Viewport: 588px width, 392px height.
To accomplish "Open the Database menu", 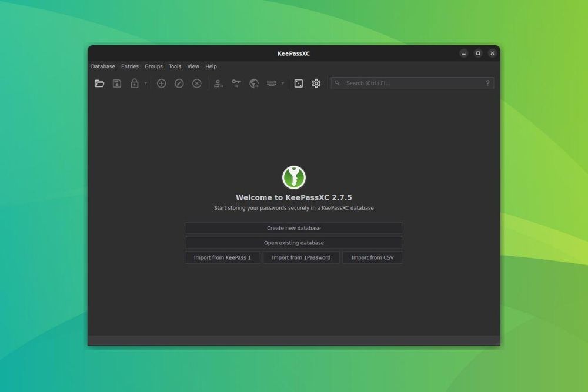I will click(x=103, y=66).
